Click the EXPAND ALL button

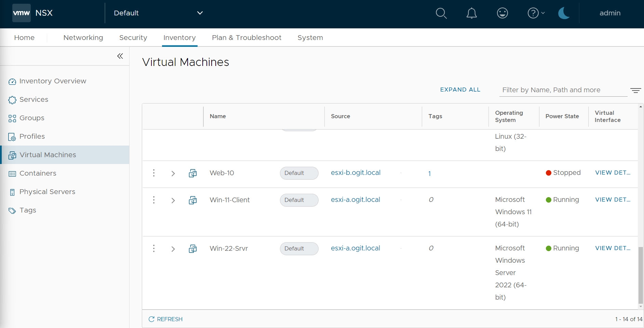(x=460, y=90)
